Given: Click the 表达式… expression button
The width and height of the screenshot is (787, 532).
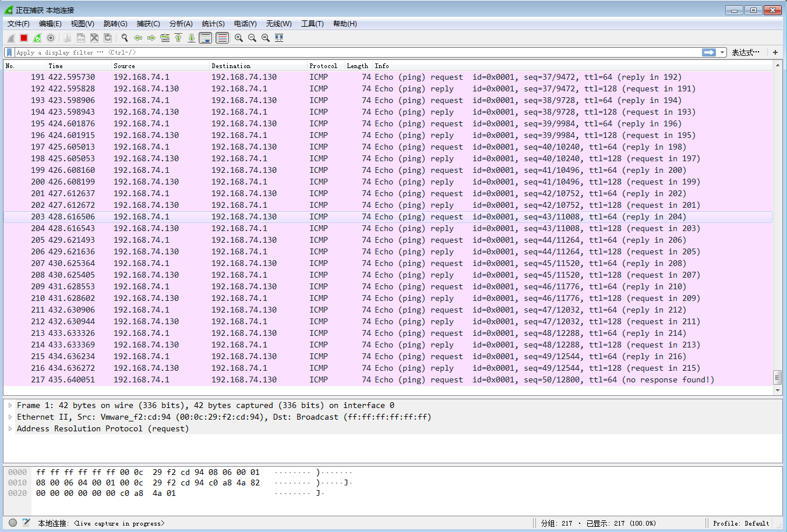Looking at the screenshot, I should pyautogui.click(x=746, y=52).
